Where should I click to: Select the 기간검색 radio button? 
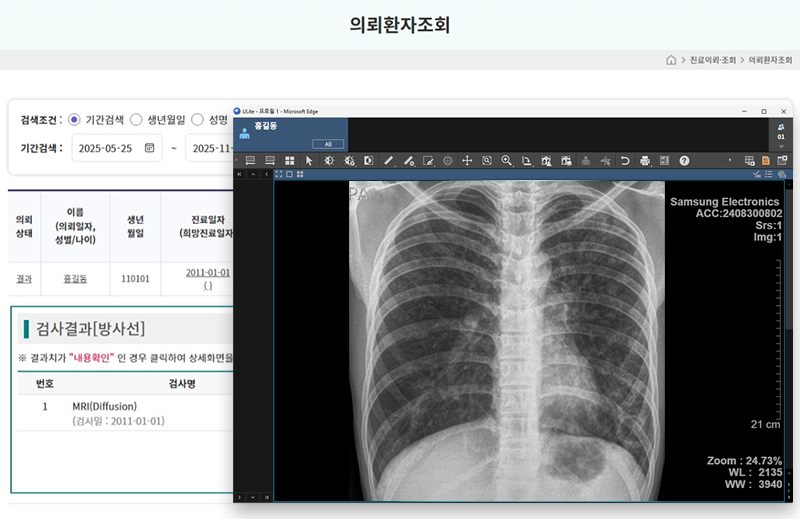tap(74, 119)
